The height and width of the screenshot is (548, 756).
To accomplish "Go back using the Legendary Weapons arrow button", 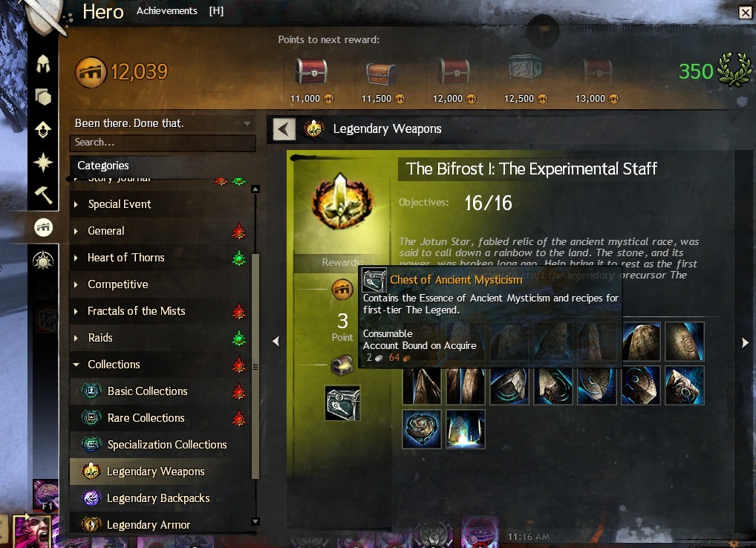I will click(x=284, y=129).
